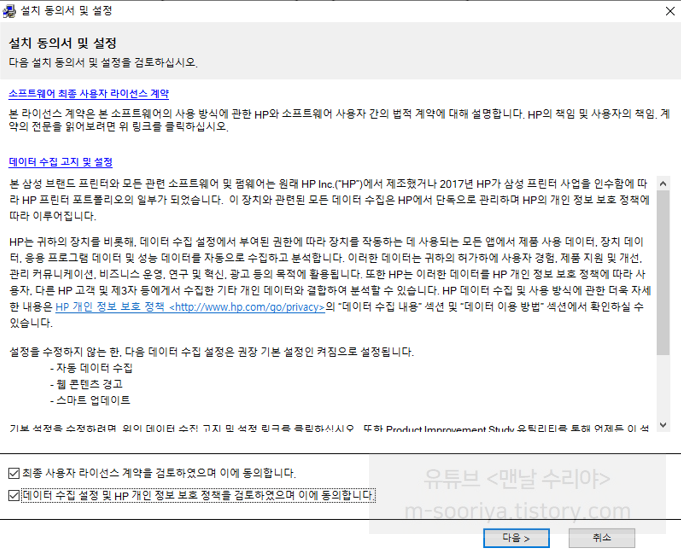Click the installer icon in title bar
This screenshot has width=681, height=553.
point(9,11)
